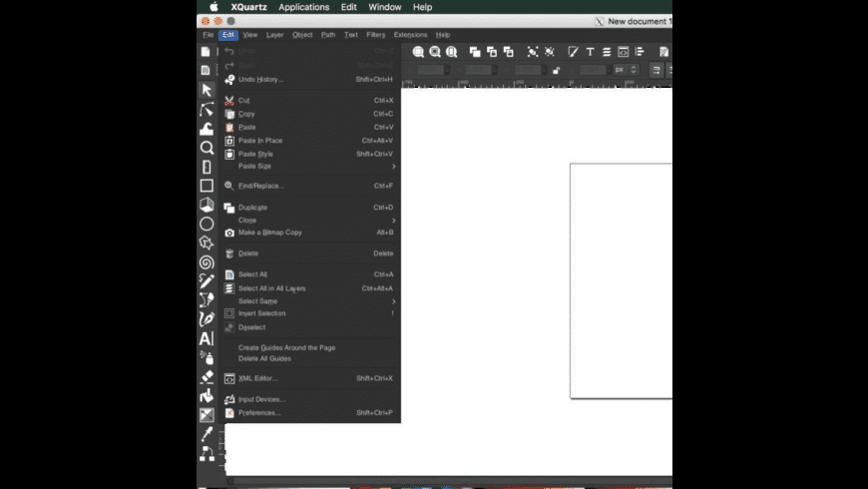Choose Select All in All Layers
Screen dimensions: 868x489
pos(309,288)
